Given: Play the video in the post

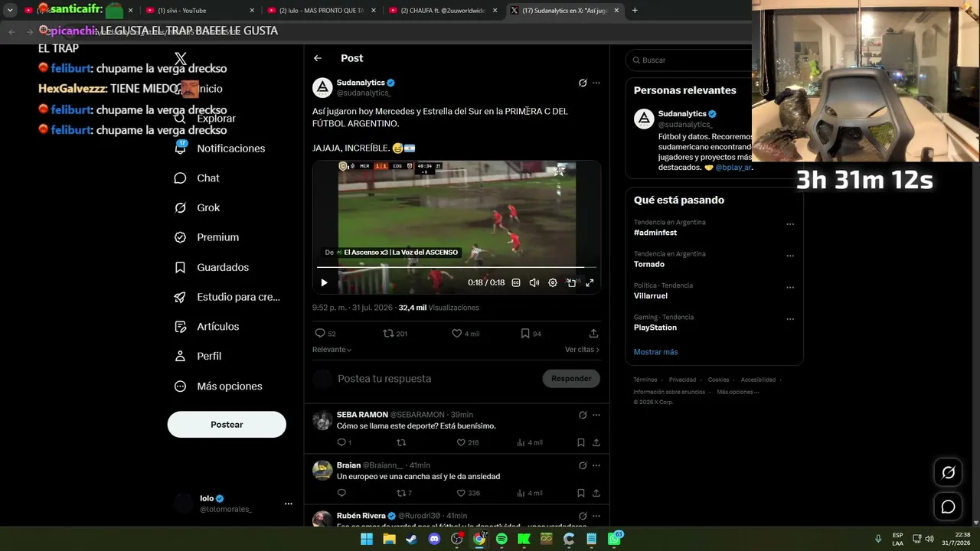Looking at the screenshot, I should click(324, 282).
